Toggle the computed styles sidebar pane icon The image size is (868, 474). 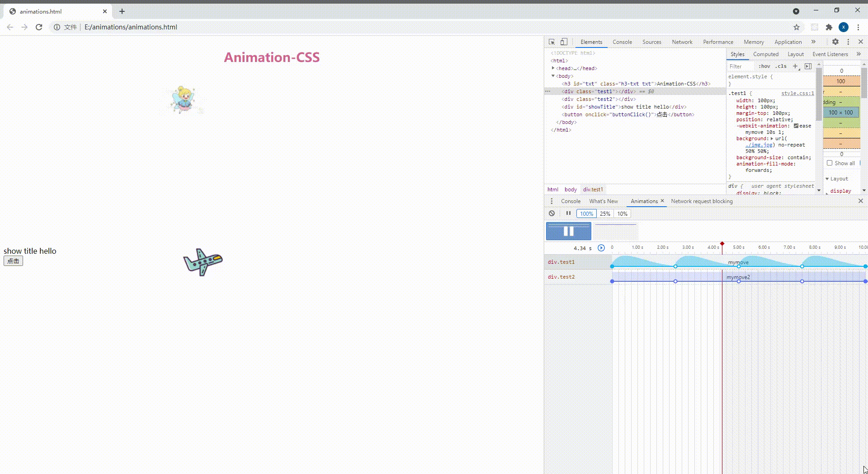(x=808, y=66)
